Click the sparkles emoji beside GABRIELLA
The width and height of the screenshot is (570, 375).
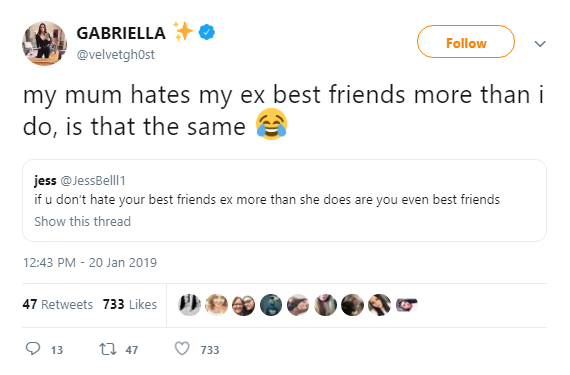(x=183, y=31)
